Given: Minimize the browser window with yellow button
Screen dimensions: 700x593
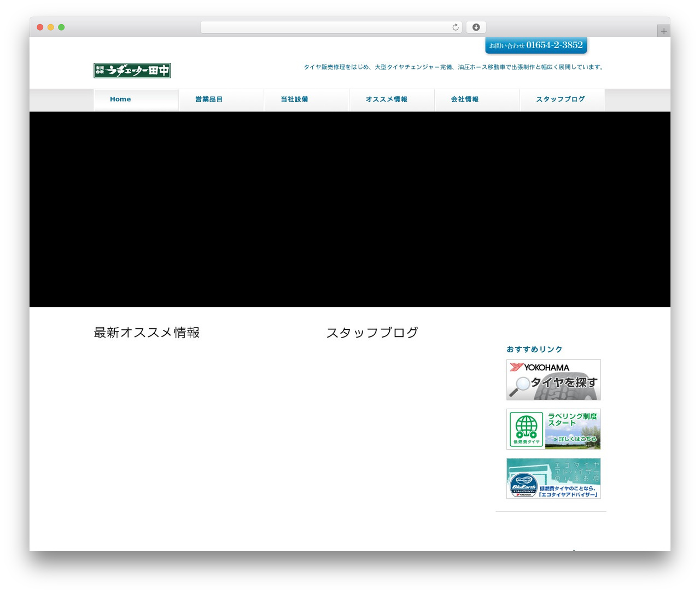Looking at the screenshot, I should pos(51,27).
